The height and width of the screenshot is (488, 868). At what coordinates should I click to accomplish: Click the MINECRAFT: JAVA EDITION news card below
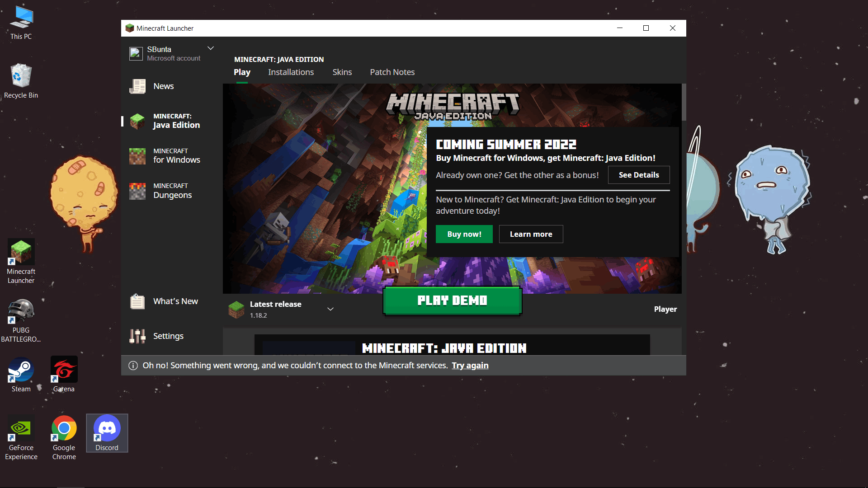(x=452, y=345)
